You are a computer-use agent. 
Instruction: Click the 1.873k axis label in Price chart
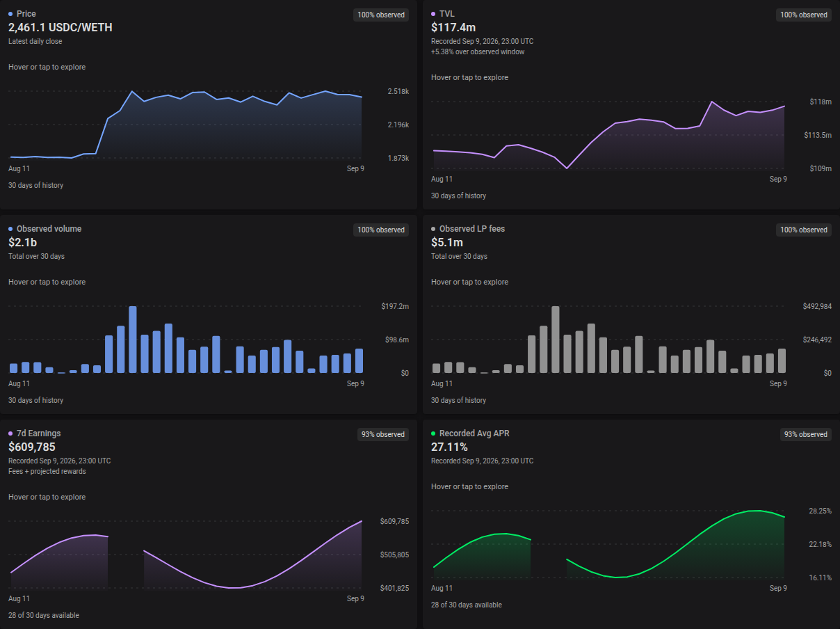398,159
